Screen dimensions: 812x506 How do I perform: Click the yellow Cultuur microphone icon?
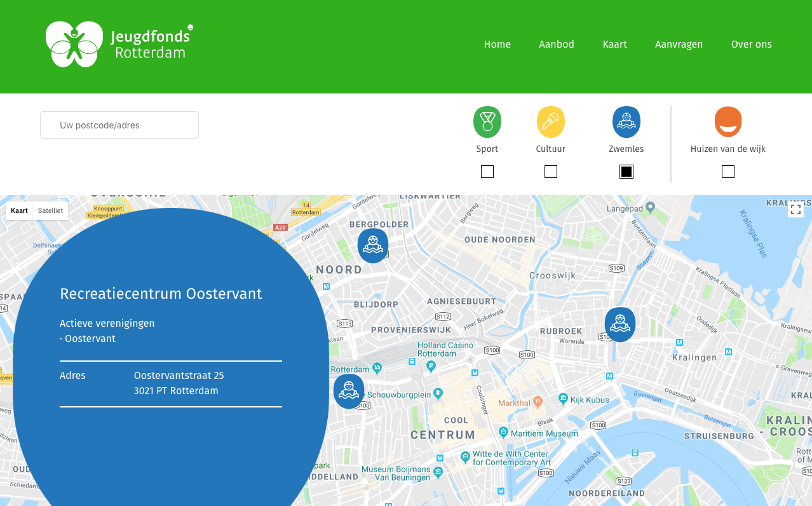click(551, 122)
